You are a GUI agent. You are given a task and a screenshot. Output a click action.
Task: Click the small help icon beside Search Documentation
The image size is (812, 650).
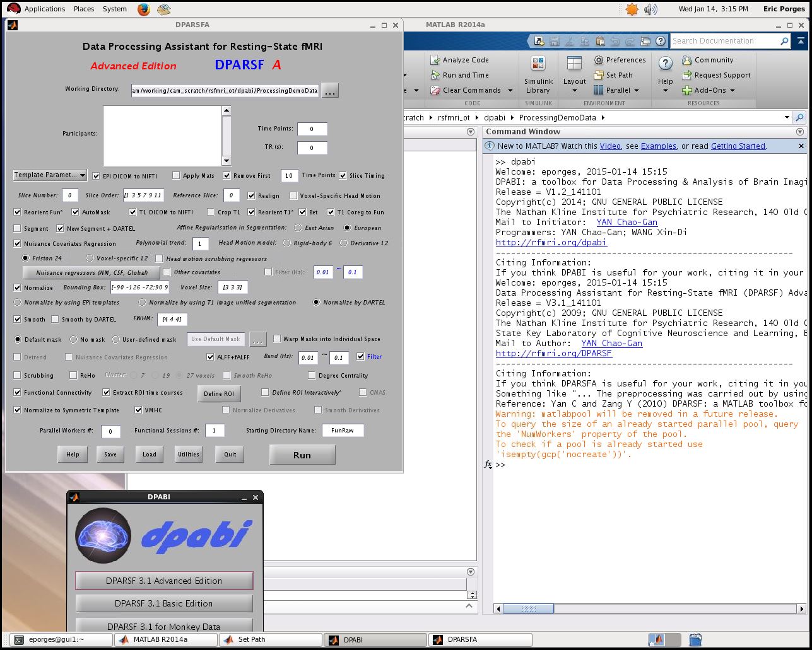pos(661,41)
